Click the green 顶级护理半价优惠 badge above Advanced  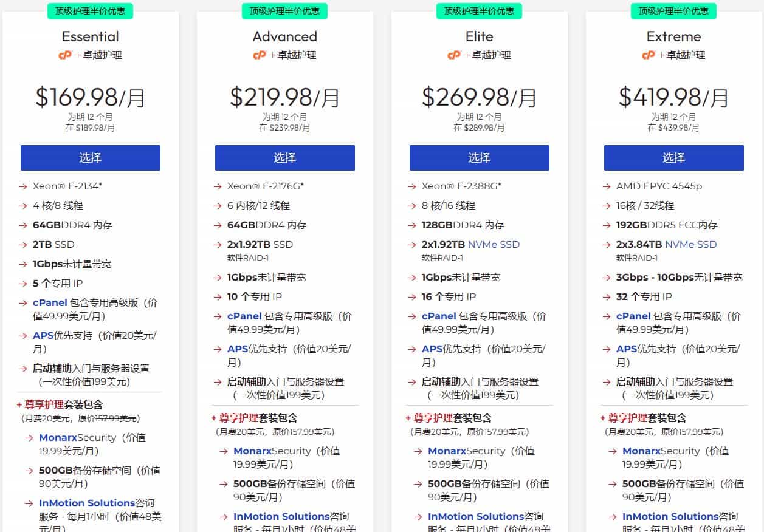(284, 11)
